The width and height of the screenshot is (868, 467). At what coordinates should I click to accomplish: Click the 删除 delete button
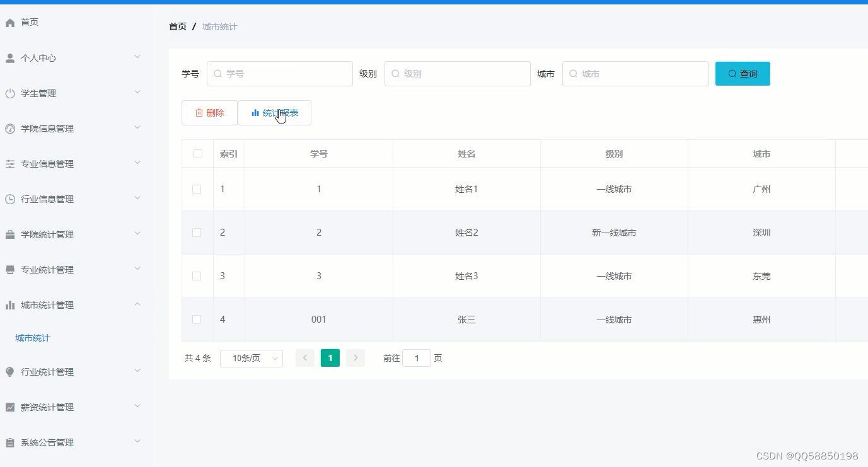209,113
